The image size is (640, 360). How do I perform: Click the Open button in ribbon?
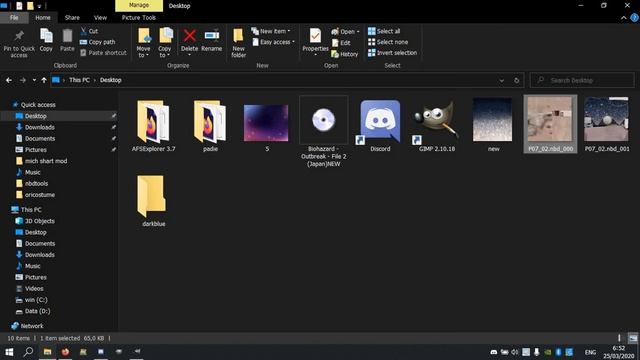coord(345,31)
